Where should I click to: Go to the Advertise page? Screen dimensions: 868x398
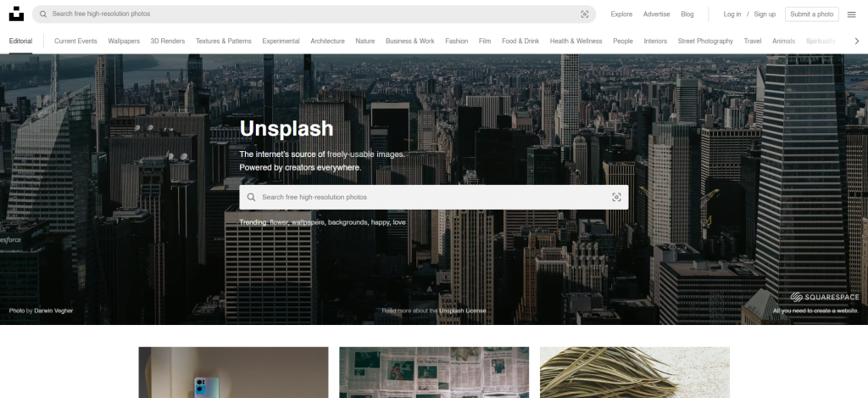click(x=657, y=14)
